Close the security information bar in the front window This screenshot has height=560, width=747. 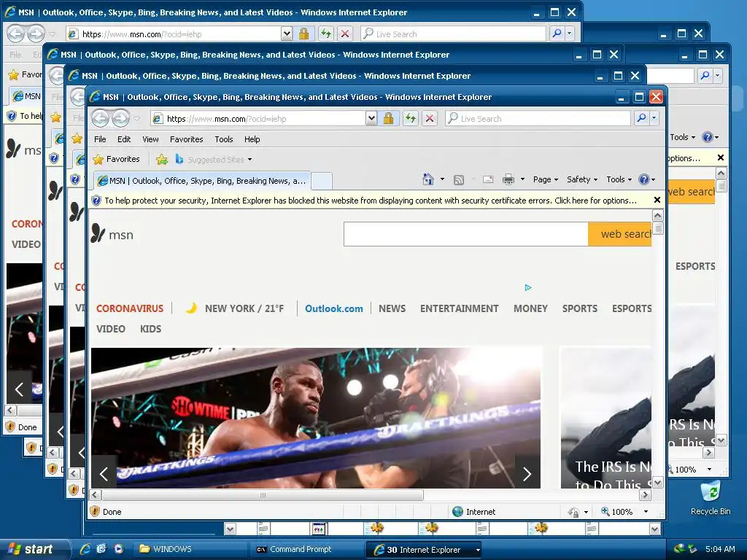pyautogui.click(x=657, y=200)
